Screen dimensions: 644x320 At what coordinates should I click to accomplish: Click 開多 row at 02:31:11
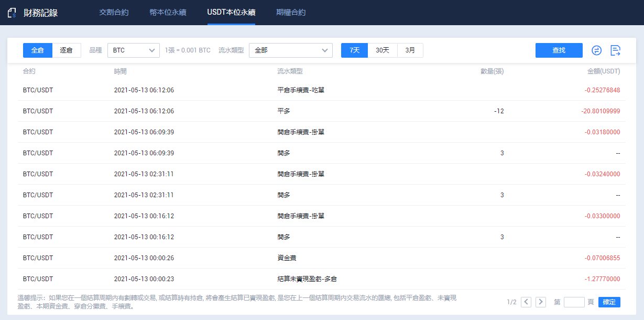[x=283, y=195]
